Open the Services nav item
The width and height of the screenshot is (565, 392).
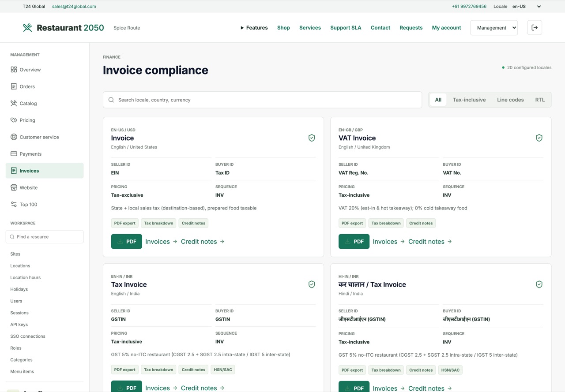(310, 28)
